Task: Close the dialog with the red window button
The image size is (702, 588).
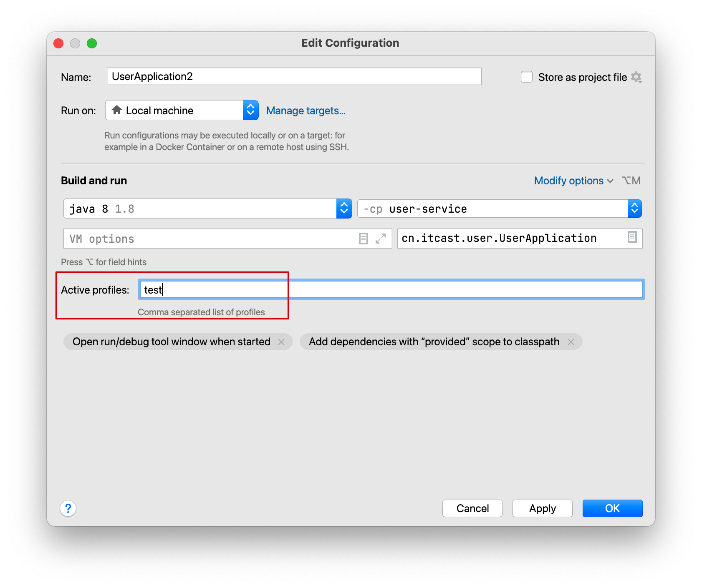Action: click(x=58, y=43)
